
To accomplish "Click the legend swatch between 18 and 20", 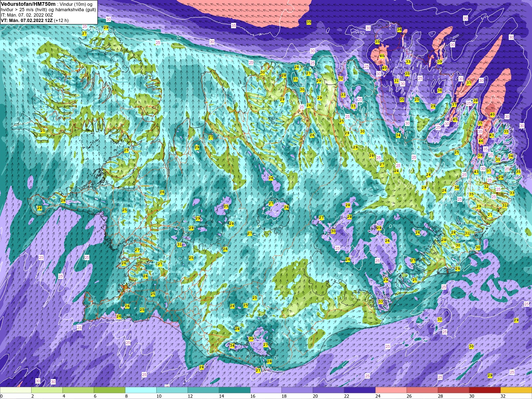I will point(297,390).
